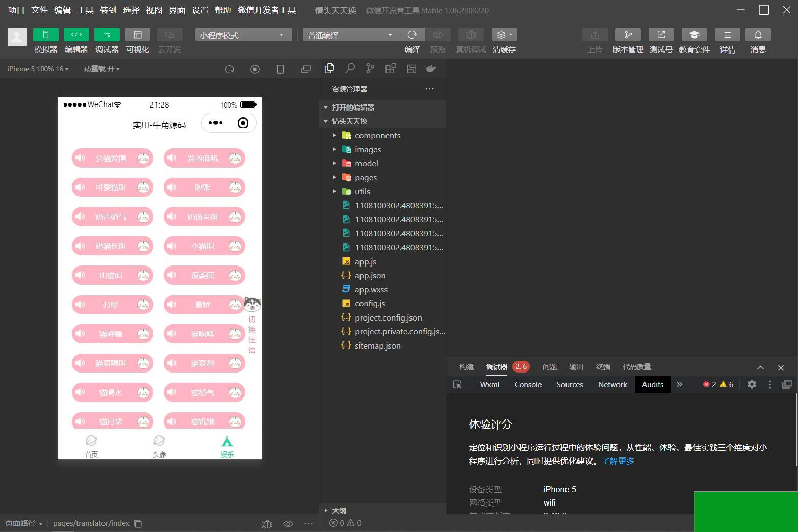Collapse the debugger panel with up arrow

[x=760, y=367]
